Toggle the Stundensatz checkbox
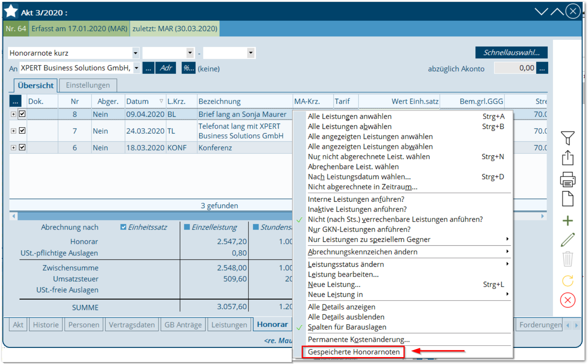Viewport: 588px width, 364px height. [x=256, y=227]
